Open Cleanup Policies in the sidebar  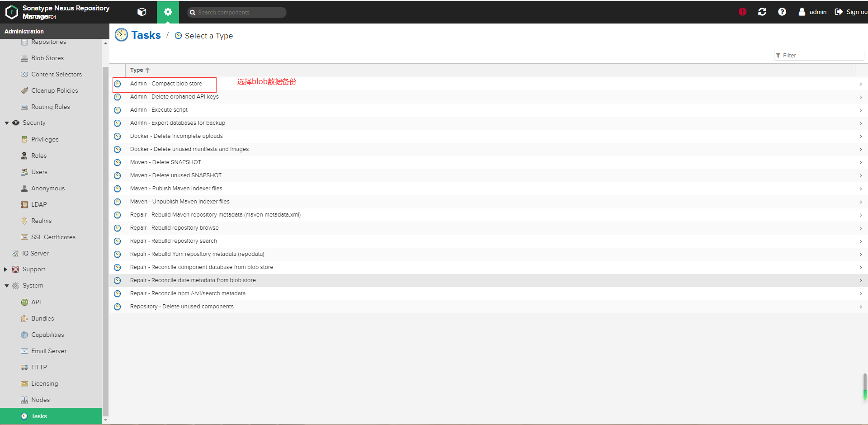[55, 90]
